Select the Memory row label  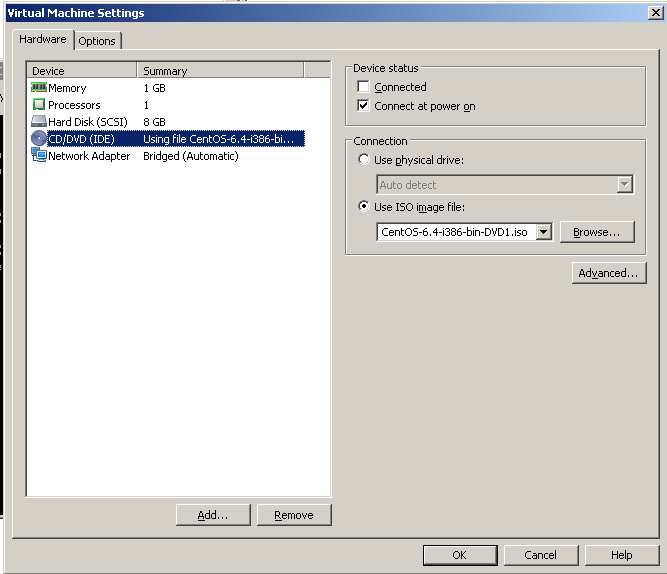(67, 88)
